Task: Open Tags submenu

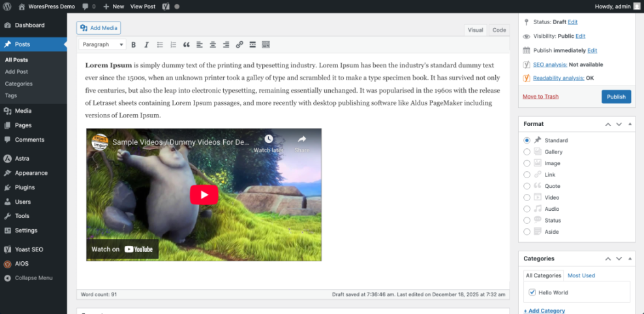Action: tap(10, 95)
